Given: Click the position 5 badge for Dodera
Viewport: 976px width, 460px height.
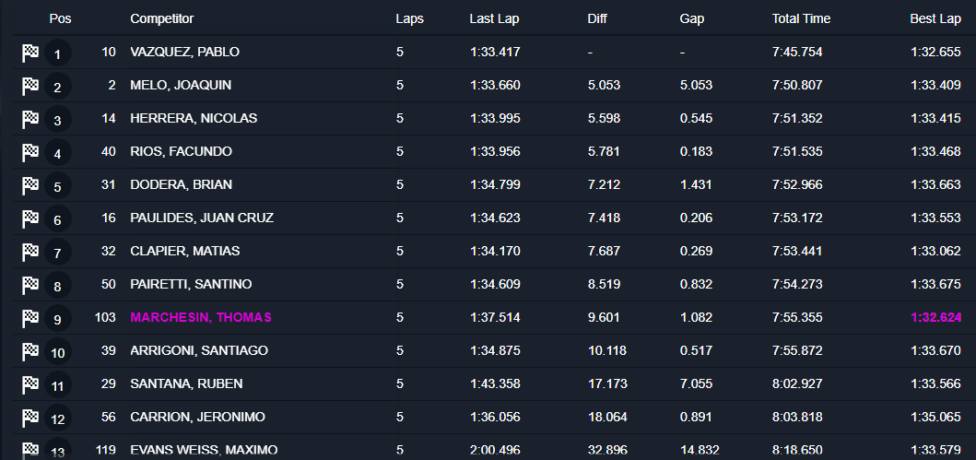Looking at the screenshot, I should click(x=58, y=186).
